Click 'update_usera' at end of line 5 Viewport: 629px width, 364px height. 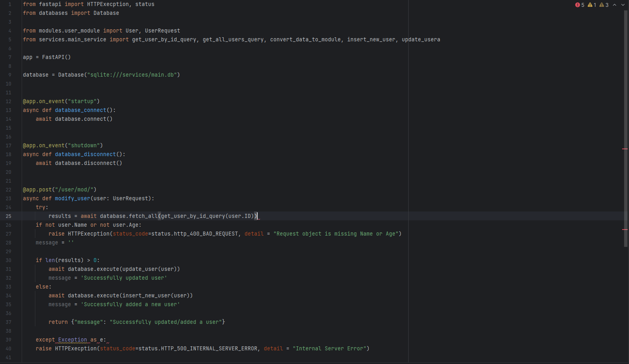[421, 39]
